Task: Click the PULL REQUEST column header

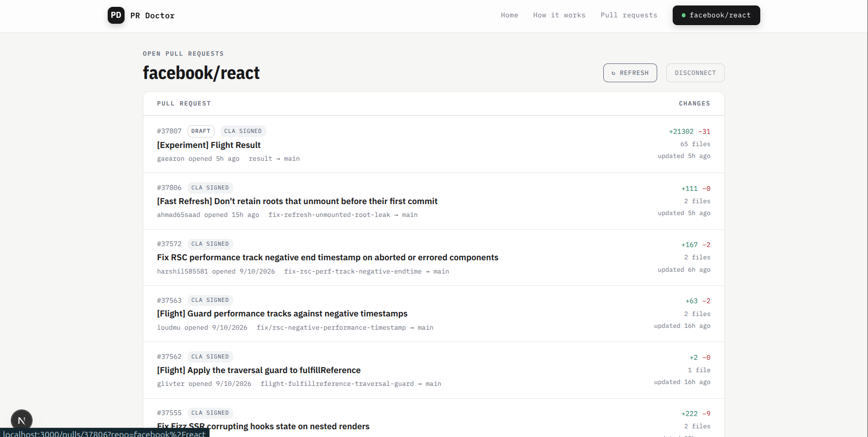Action: 184,104
